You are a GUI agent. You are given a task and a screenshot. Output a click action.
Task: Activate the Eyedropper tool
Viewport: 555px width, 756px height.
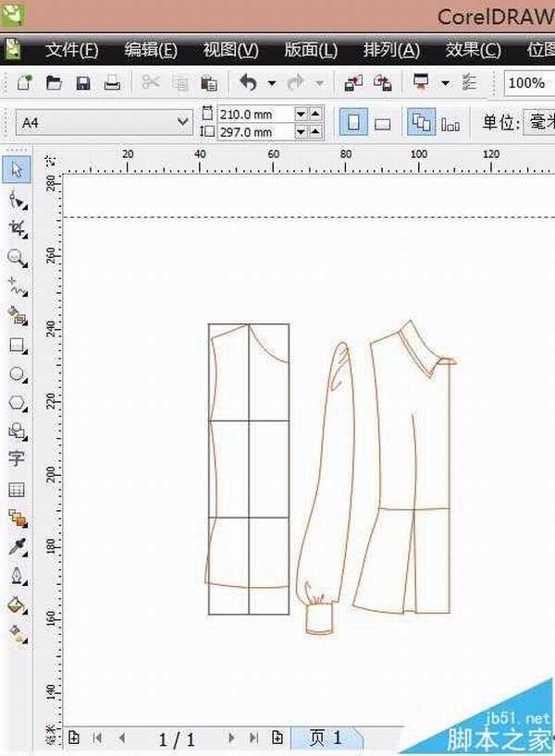17,547
